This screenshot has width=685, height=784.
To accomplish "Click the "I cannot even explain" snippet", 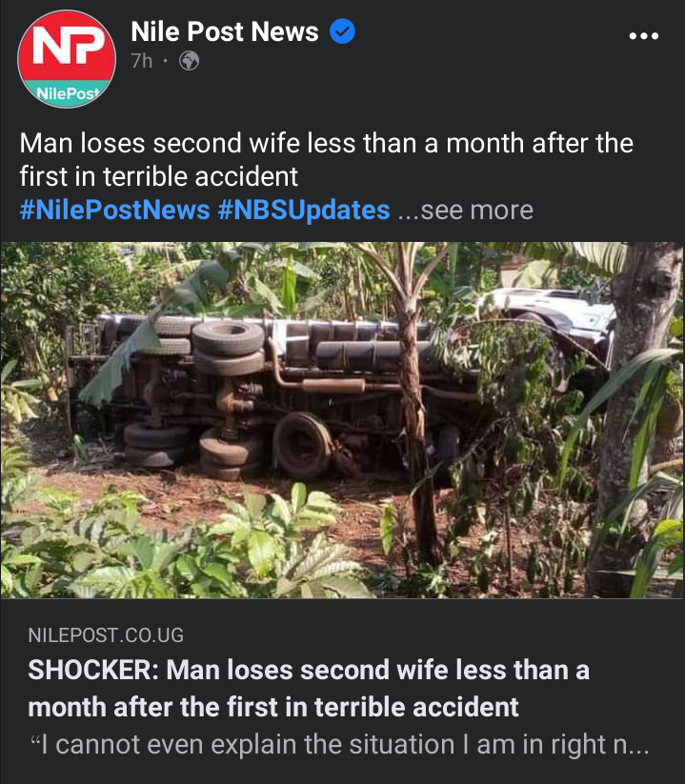I will pyautogui.click(x=339, y=745).
